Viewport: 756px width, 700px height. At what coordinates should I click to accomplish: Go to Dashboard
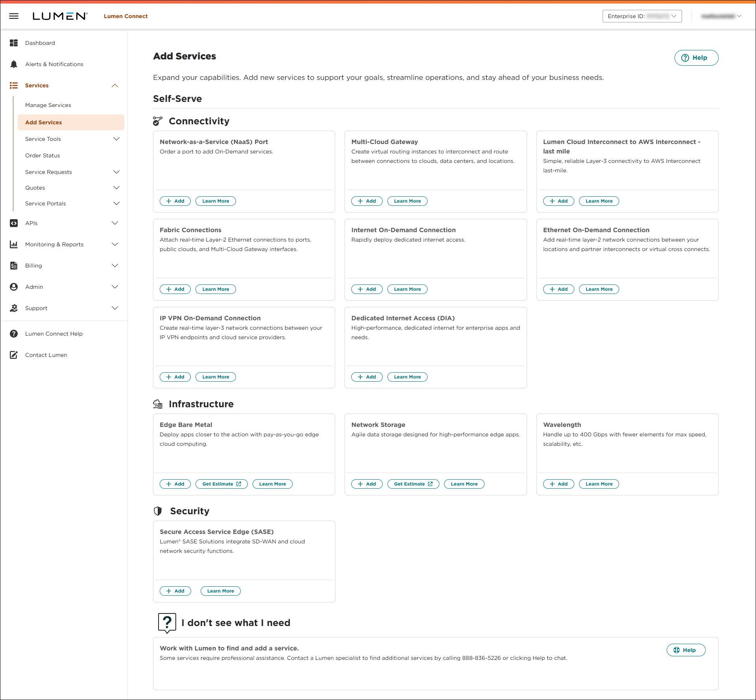[40, 43]
